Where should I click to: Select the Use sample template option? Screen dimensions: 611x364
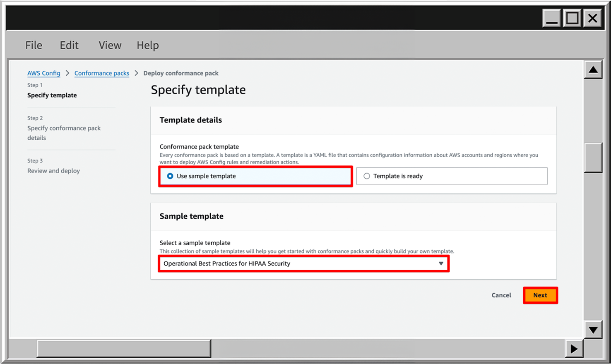(x=255, y=176)
